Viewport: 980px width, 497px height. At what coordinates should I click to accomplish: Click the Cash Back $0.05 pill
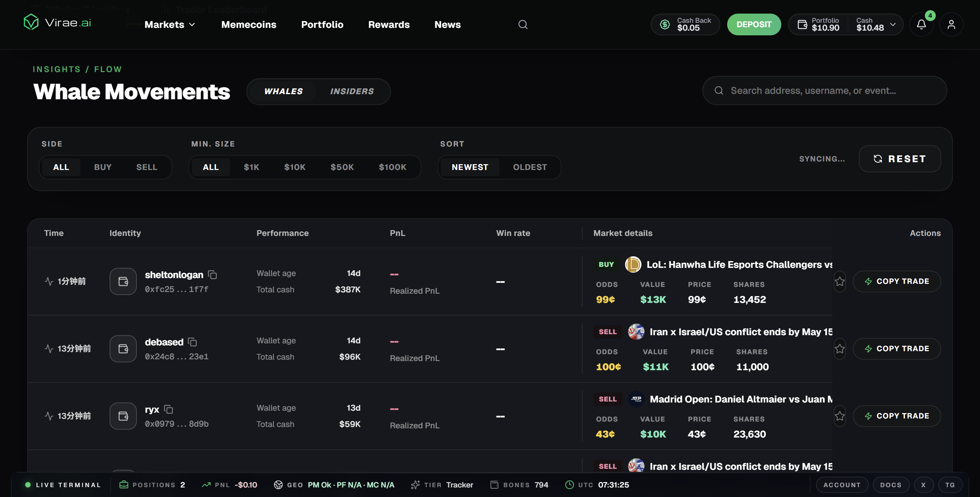685,25
